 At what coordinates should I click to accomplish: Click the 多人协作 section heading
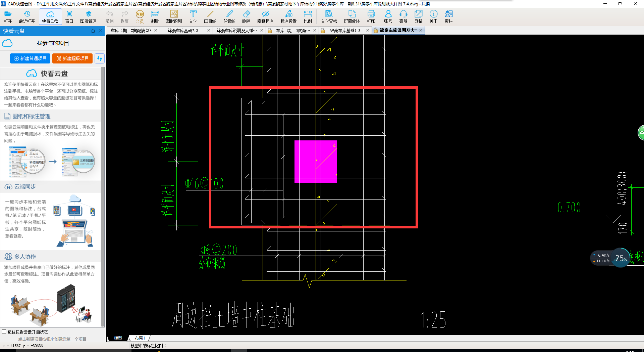click(x=25, y=257)
